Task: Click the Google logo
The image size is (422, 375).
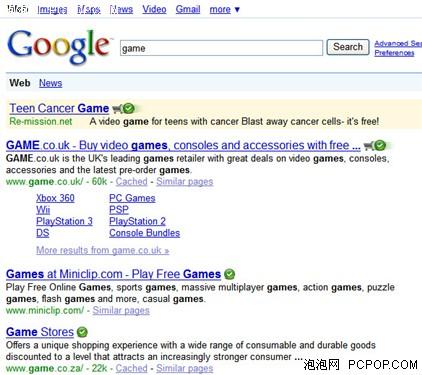Action: click(59, 47)
